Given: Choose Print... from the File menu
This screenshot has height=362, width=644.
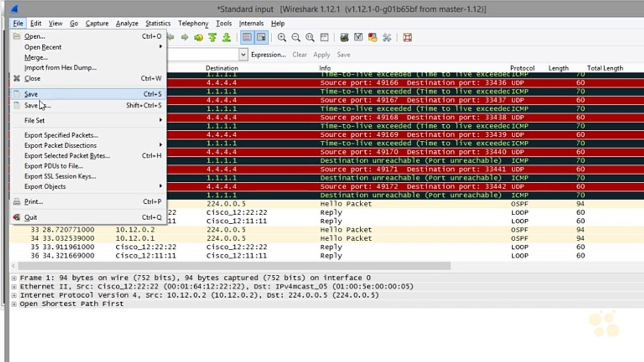Looking at the screenshot, I should [88, 202].
